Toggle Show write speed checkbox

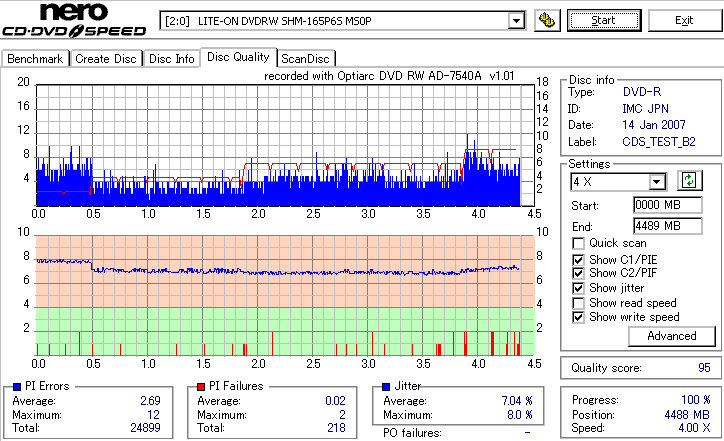pos(578,317)
